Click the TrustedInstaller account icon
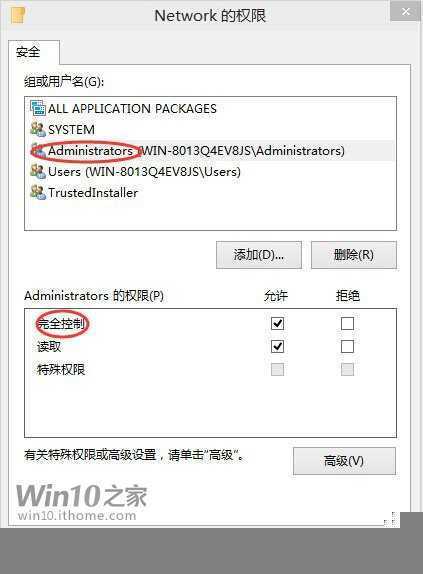The height and width of the screenshot is (574, 423). click(38, 192)
